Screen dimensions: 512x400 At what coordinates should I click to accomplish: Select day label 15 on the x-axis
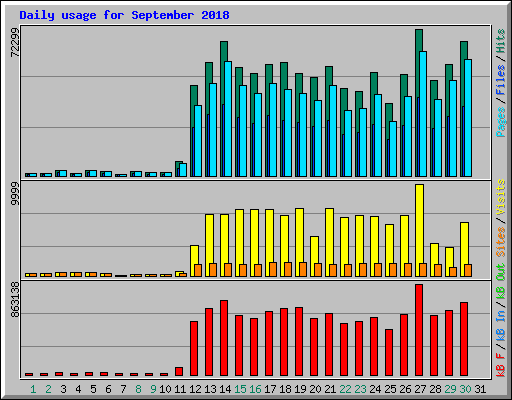pos(240,389)
